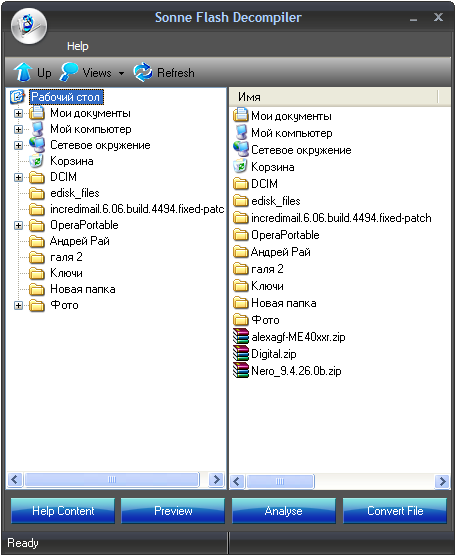Click the Андрей Рай folder icon in the file list
Image resolution: width=456 pixels, height=556 pixels.
241,252
